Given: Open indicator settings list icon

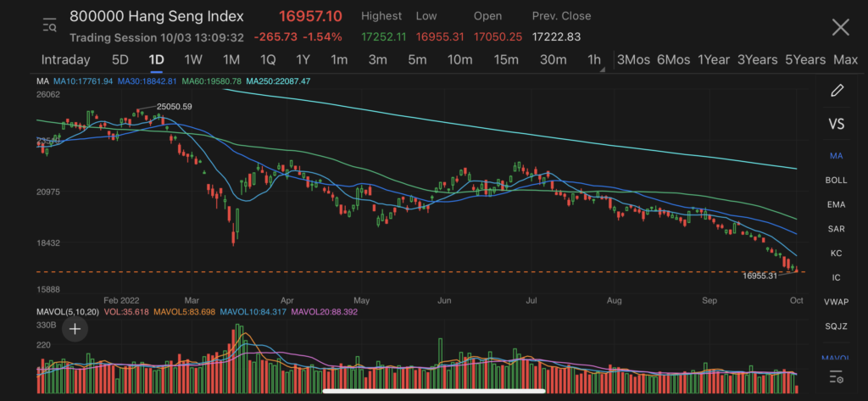Looking at the screenshot, I should point(837,378).
